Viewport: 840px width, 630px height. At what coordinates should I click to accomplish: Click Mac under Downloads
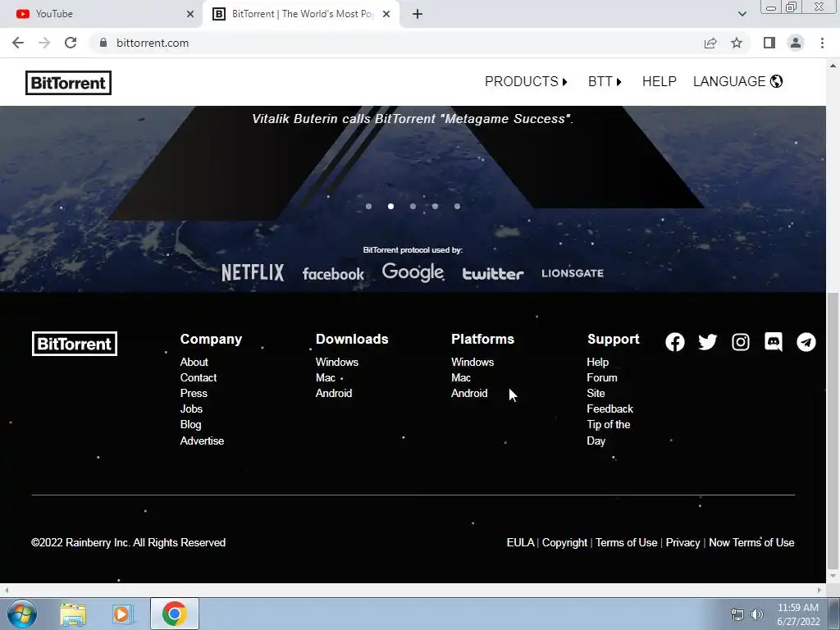(x=325, y=377)
